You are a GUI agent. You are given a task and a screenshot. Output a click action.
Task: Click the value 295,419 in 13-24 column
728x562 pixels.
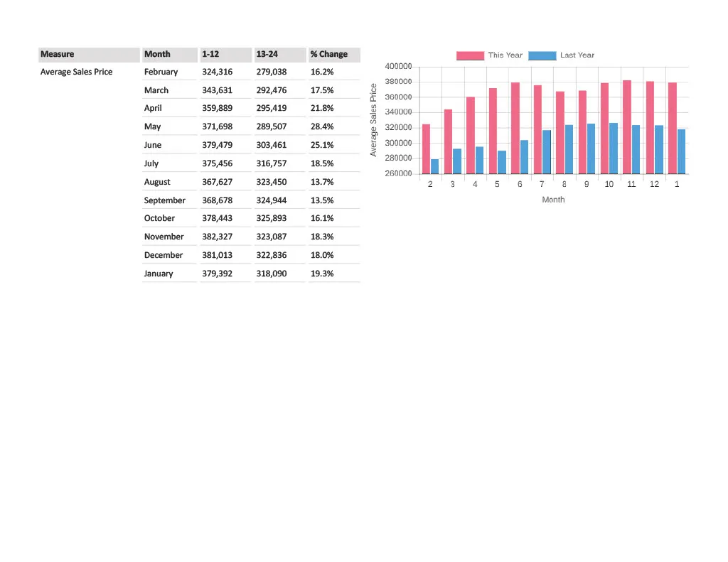pos(272,108)
